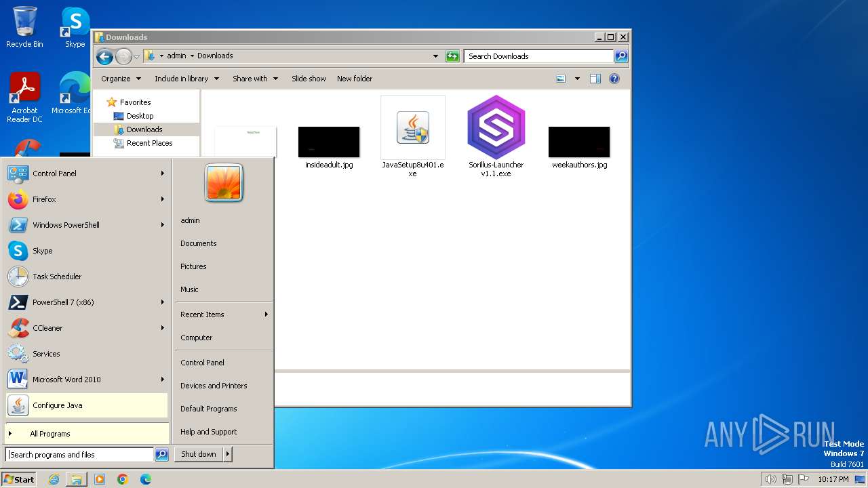Open the Share with dropdown
The width and height of the screenshot is (868, 488).
coord(255,79)
